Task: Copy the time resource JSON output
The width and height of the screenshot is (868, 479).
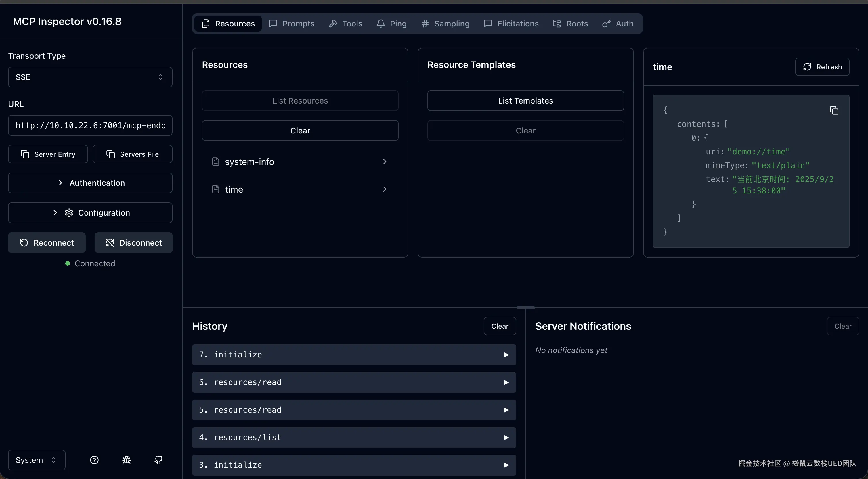Action: pos(833,110)
